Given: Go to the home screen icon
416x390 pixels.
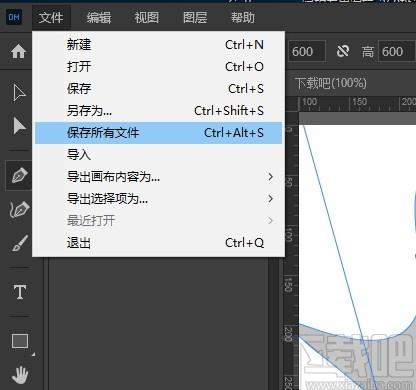Looking at the screenshot, I should (18, 51).
